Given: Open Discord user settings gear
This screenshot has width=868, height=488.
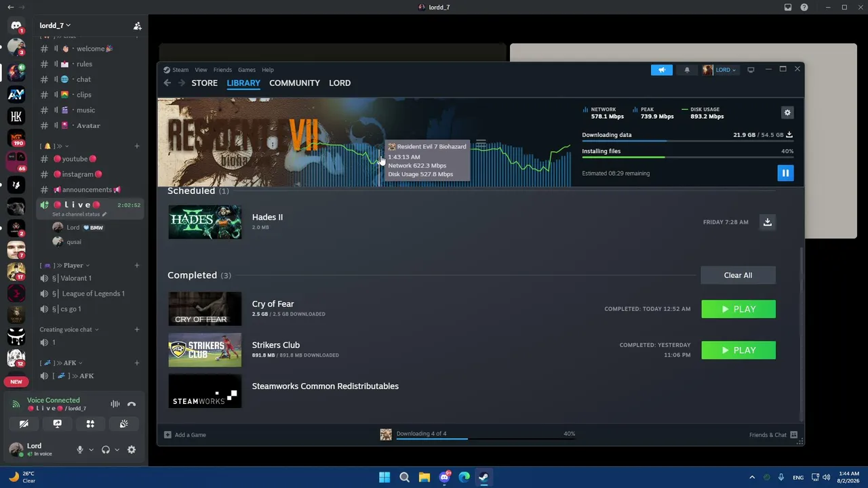Looking at the screenshot, I should pyautogui.click(x=132, y=449).
